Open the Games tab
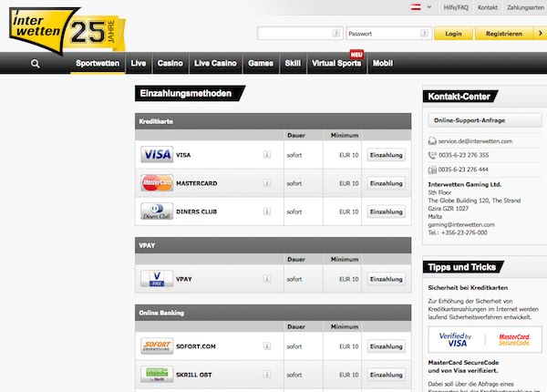Screen dimensions: 547x392 [261, 63]
